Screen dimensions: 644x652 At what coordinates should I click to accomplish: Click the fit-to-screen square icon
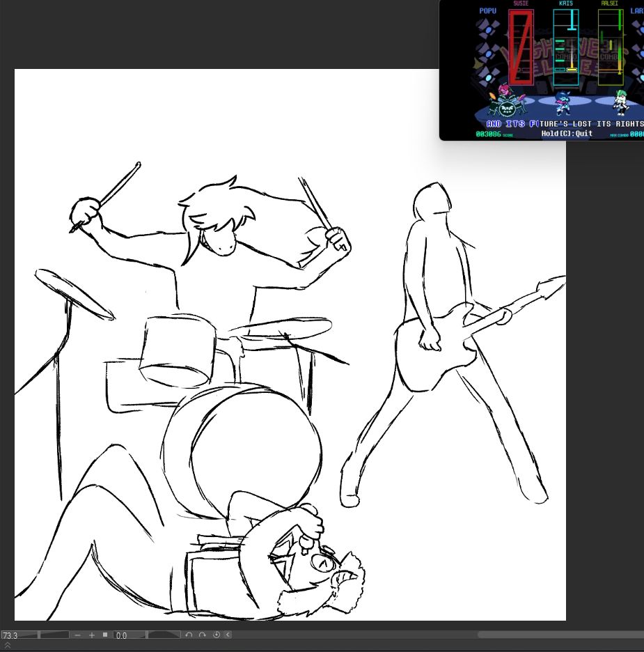pyautogui.click(x=105, y=635)
